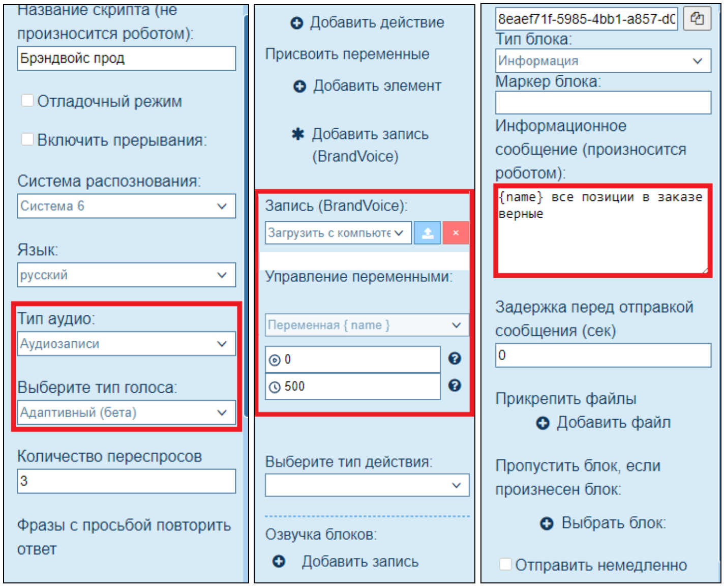Image resolution: width=724 pixels, height=588 pixels.
Task: Click the plus icon beside Добавить действие
Action: click(x=297, y=23)
